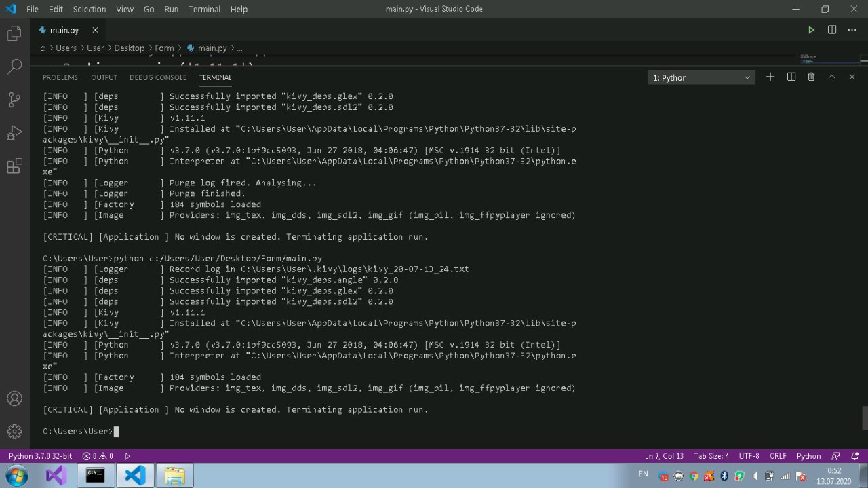This screenshot has width=868, height=488.
Task: Click 'Ln 7, Col 13' in status bar
Action: (664, 456)
